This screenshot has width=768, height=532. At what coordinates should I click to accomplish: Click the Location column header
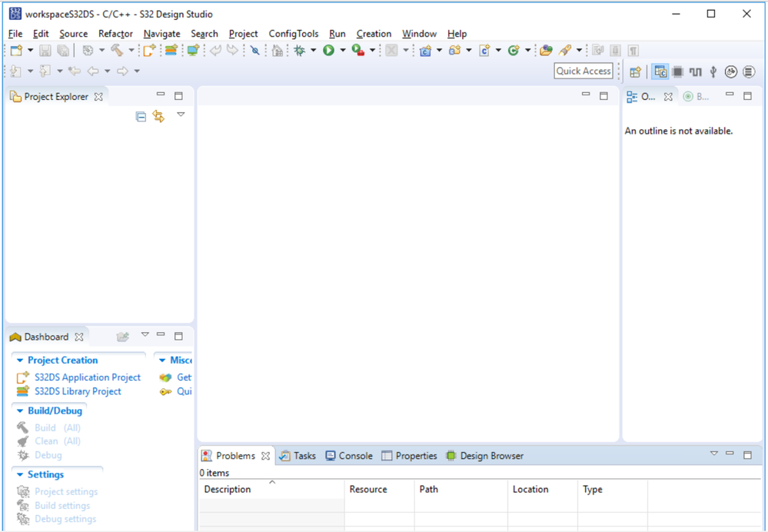543,489
